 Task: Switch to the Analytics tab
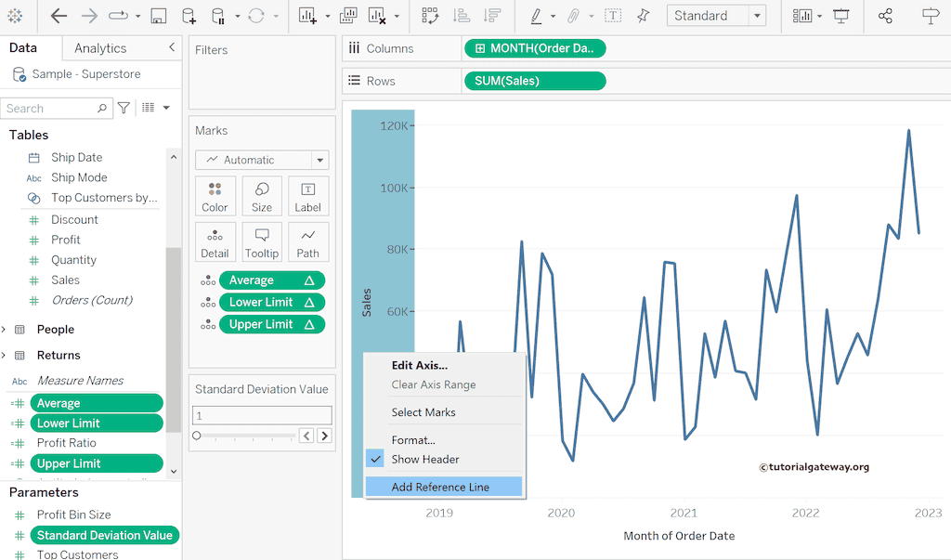point(100,48)
